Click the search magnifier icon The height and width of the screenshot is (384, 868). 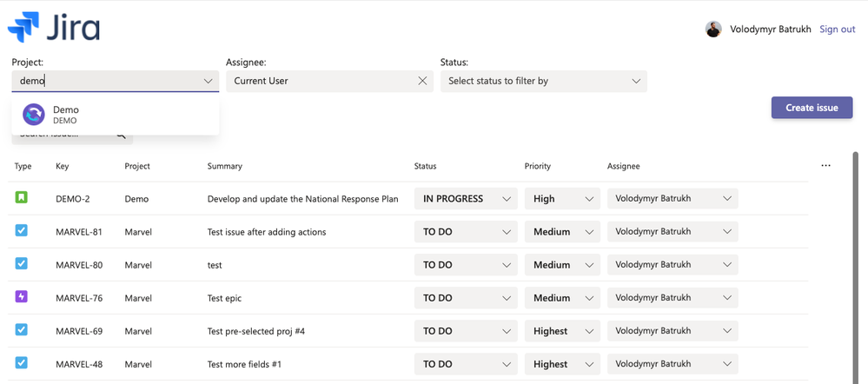pos(121,135)
